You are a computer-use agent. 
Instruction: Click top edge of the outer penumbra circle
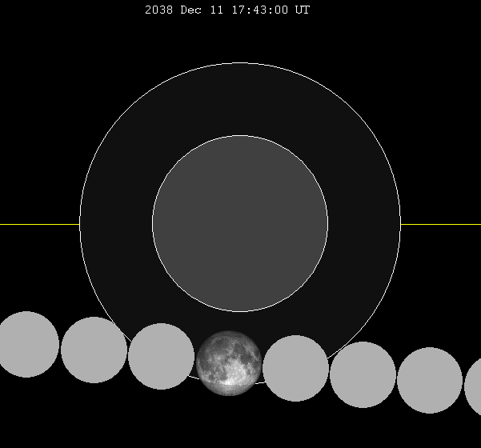pyautogui.click(x=240, y=63)
